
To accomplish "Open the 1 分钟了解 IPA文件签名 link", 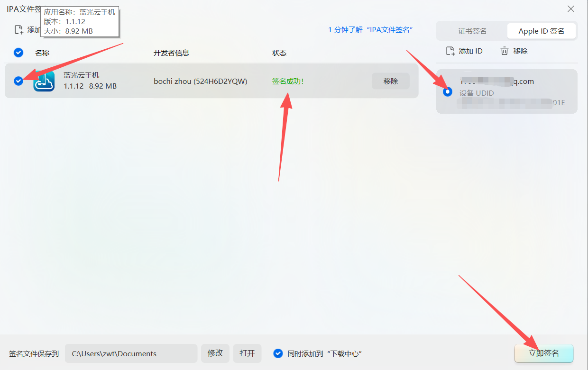I will tap(370, 29).
